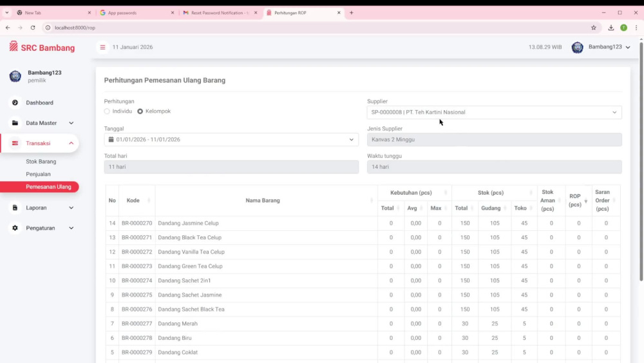Screen dimensions: 644x363
Task: Select the Kelompok radio option
Action: 140,112
